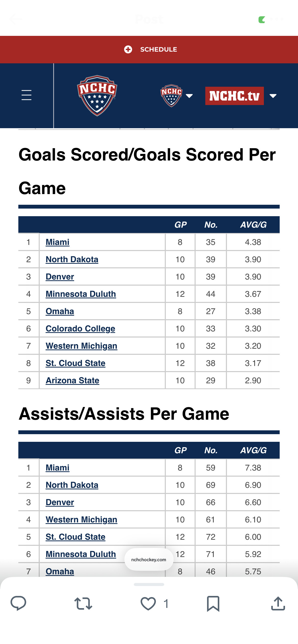Open North Dakota link in Assists table
The height and width of the screenshot is (644, 298).
click(x=72, y=485)
